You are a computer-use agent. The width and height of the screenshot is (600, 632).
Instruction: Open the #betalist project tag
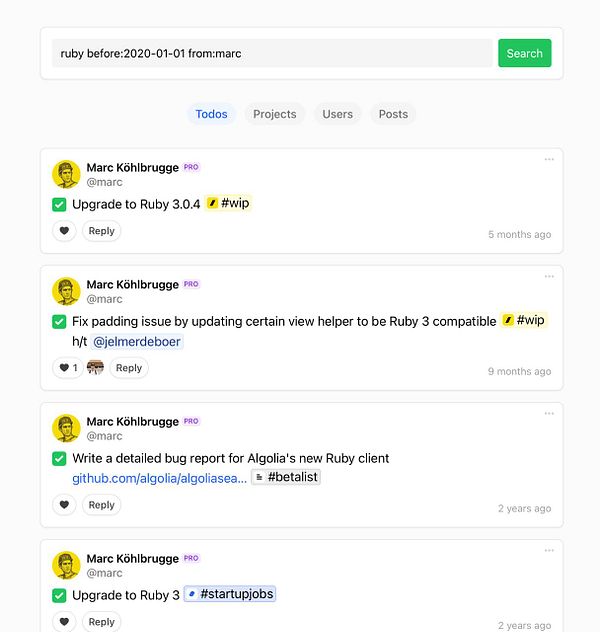point(286,477)
